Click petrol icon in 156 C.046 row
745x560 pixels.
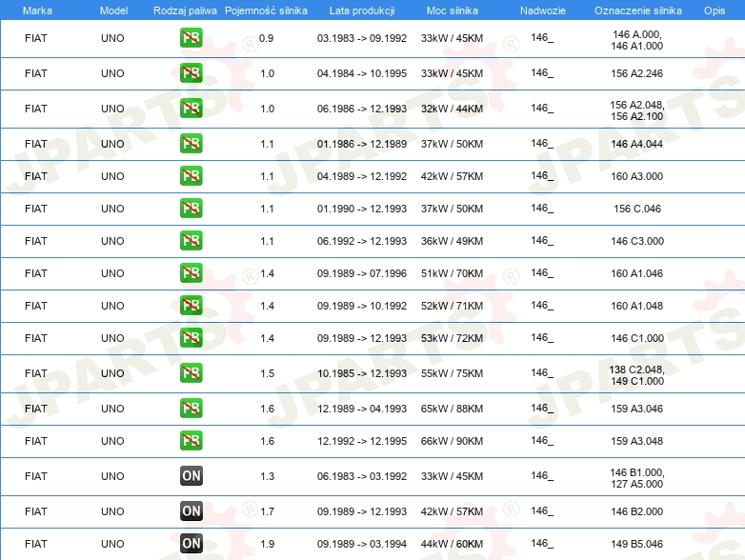point(191,208)
